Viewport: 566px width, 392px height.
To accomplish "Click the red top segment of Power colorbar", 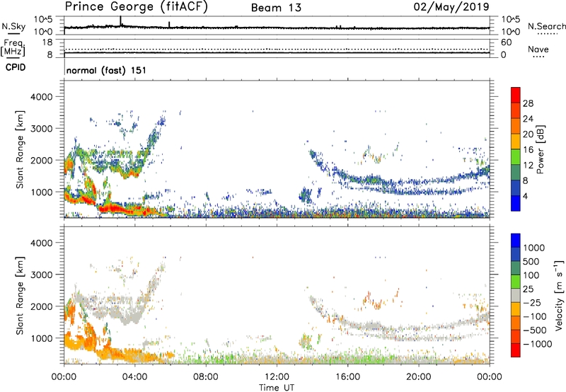I will [516, 95].
